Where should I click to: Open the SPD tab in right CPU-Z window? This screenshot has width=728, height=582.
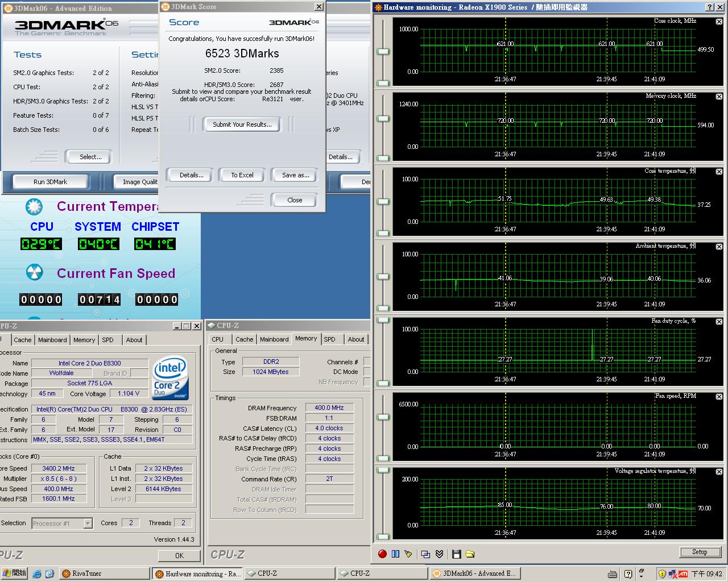pos(329,339)
